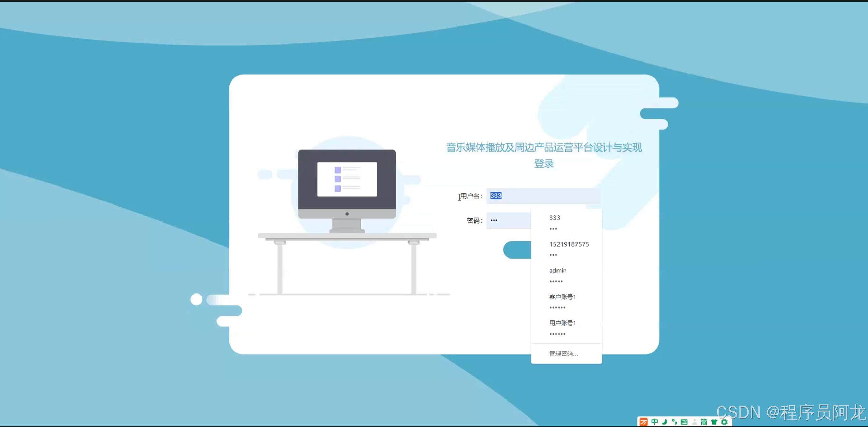Viewport: 868px width, 427px height.
Task: Focus the 密码 password field
Action: 508,220
